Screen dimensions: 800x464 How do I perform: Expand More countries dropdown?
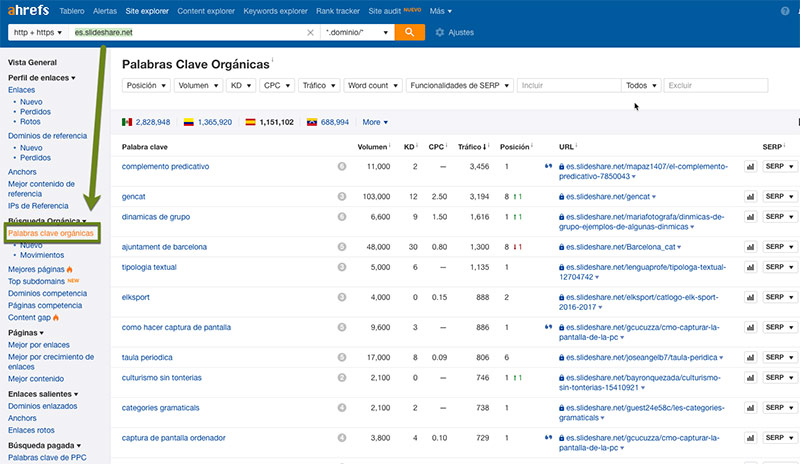tap(375, 122)
